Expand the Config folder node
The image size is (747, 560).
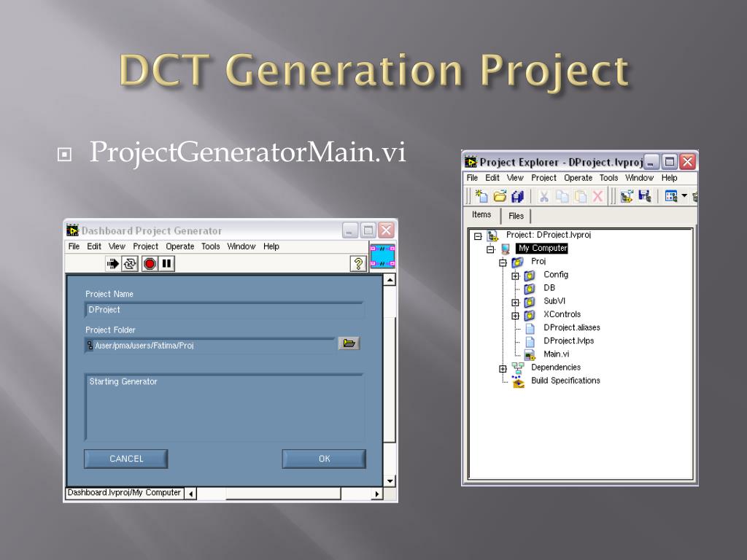(516, 276)
